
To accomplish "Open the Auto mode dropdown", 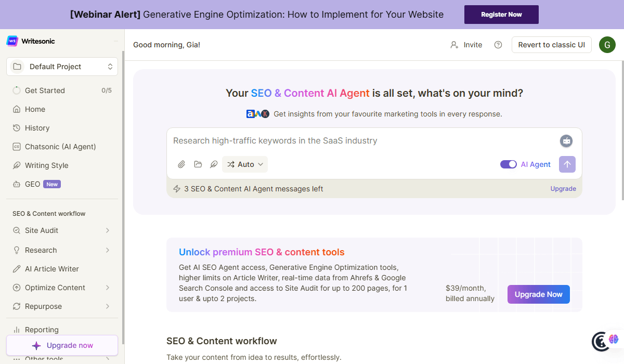I will click(x=245, y=164).
